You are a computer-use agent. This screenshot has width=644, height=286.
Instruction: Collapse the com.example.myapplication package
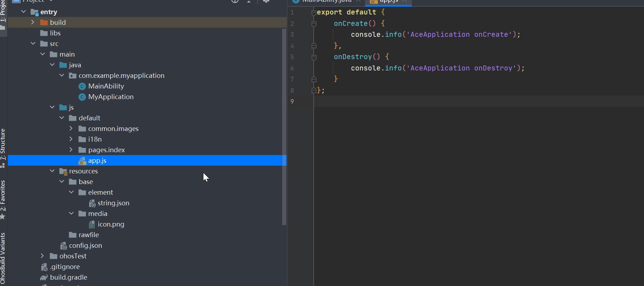point(62,75)
